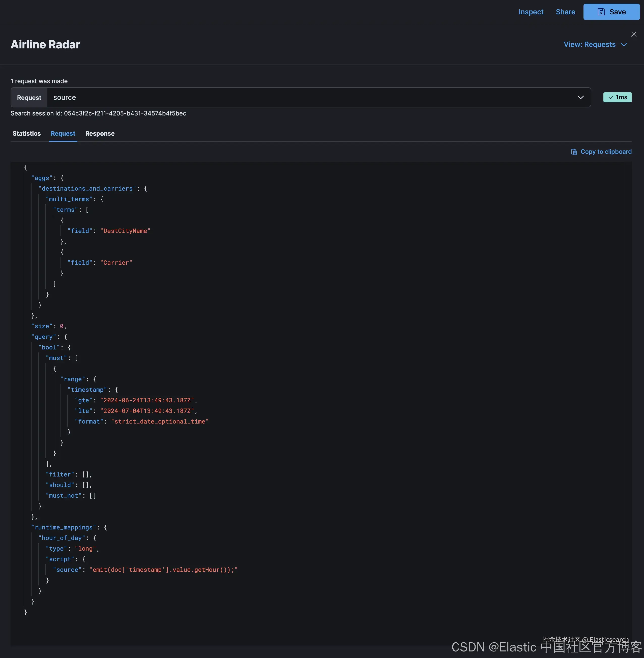Image resolution: width=644 pixels, height=658 pixels.
Task: Close the Airline Radar inspector flyout
Action: [x=633, y=35]
